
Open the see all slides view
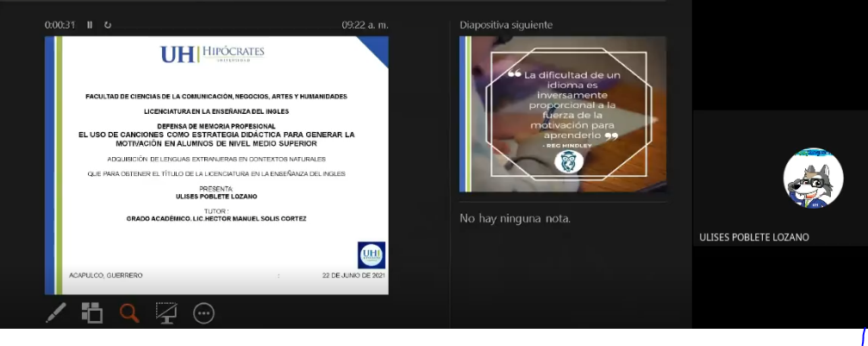(92, 313)
